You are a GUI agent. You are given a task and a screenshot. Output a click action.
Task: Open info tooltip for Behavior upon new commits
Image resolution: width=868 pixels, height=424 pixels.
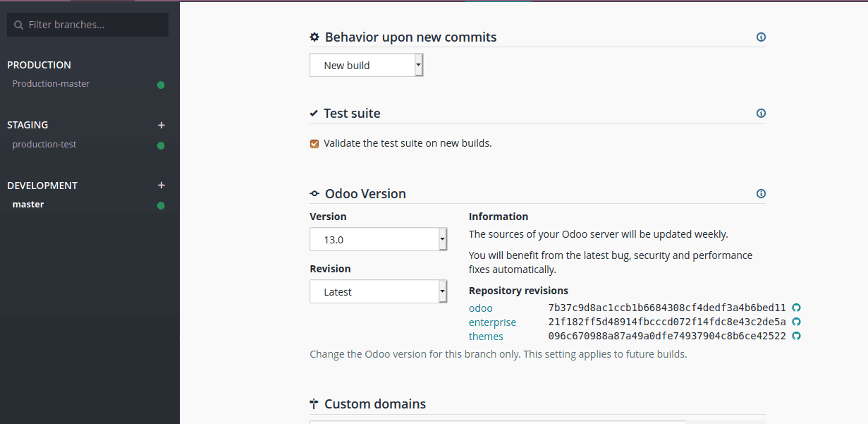click(x=761, y=37)
